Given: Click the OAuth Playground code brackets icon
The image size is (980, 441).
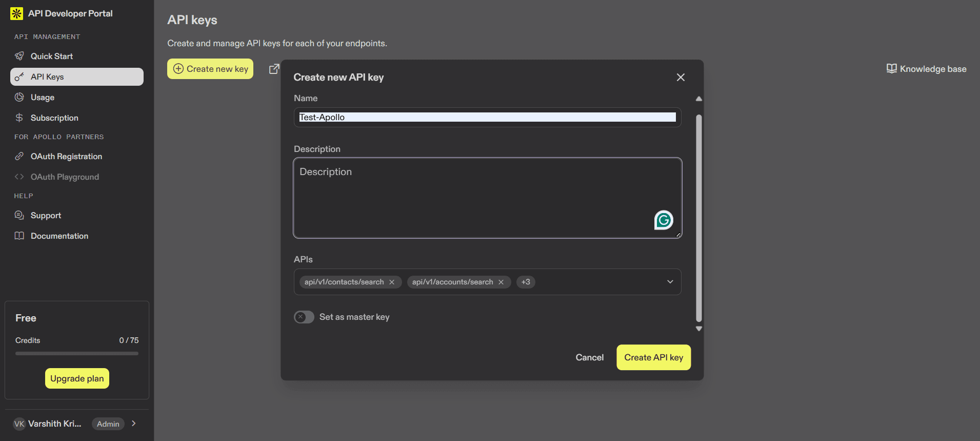Looking at the screenshot, I should [19, 177].
